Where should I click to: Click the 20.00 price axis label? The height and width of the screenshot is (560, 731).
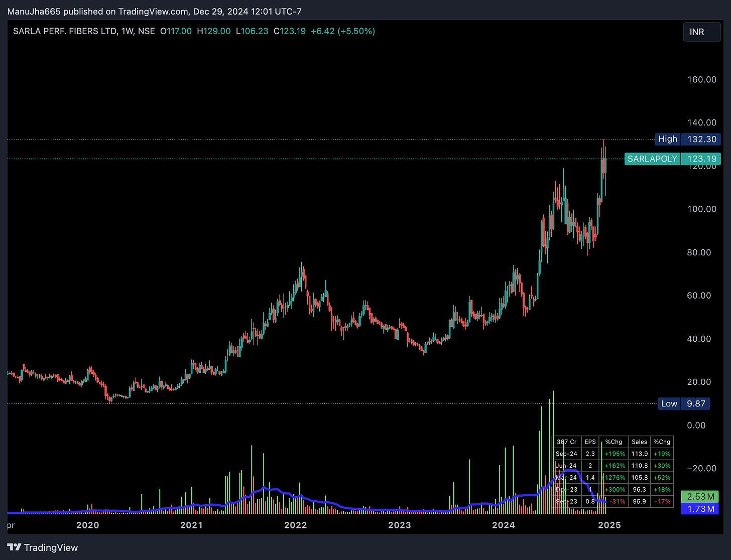(x=699, y=382)
